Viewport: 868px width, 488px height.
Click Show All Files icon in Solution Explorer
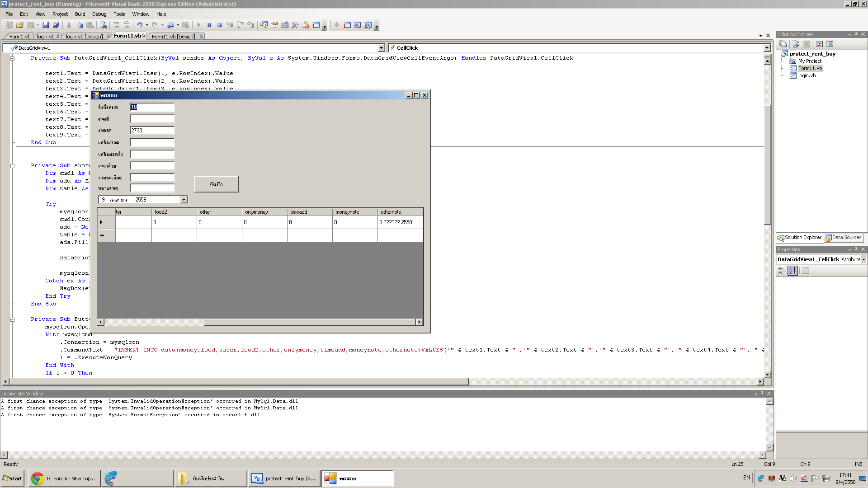coord(796,44)
